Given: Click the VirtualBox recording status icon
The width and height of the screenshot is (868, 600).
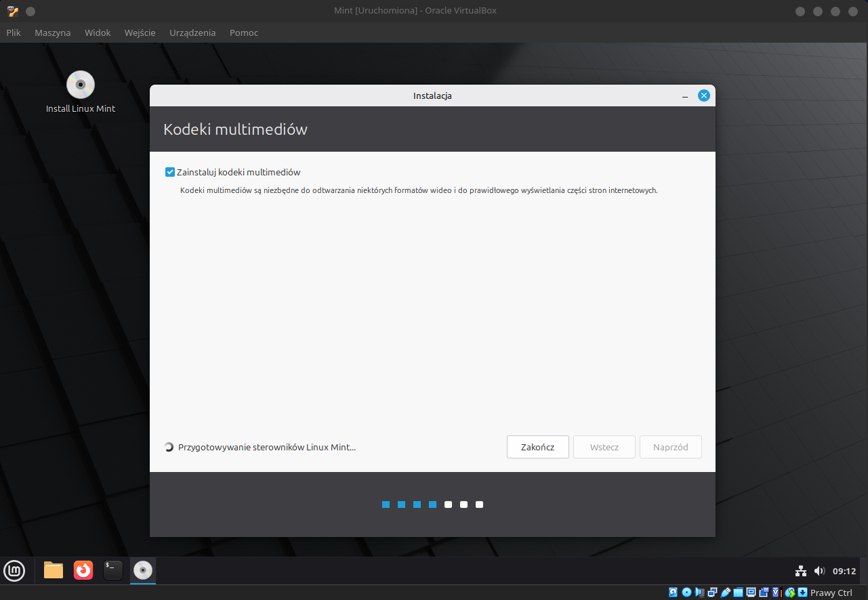Looking at the screenshot, I should click(764, 593).
